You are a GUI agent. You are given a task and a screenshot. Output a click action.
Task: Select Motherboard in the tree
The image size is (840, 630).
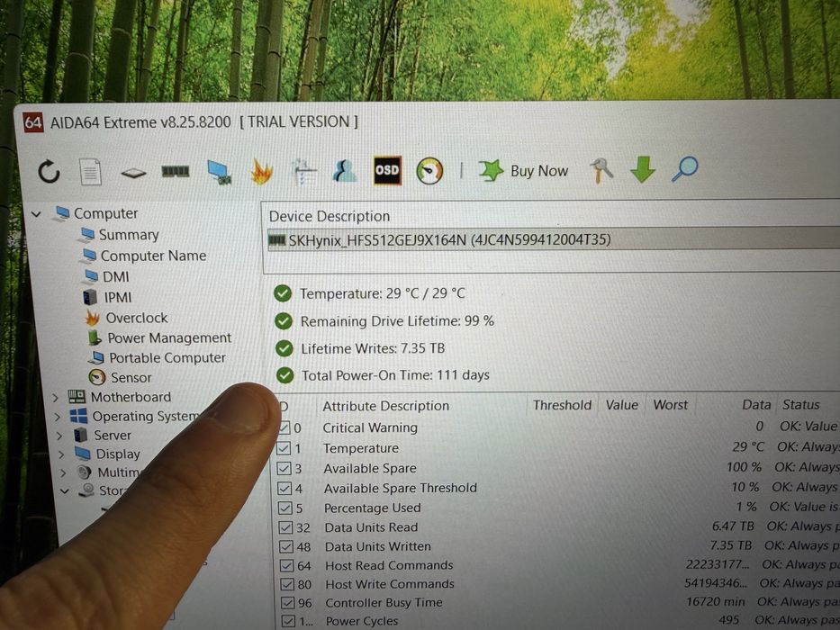(131, 397)
